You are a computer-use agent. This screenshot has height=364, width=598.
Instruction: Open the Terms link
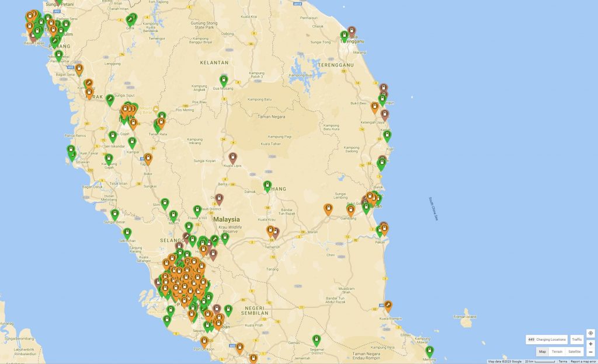562,362
